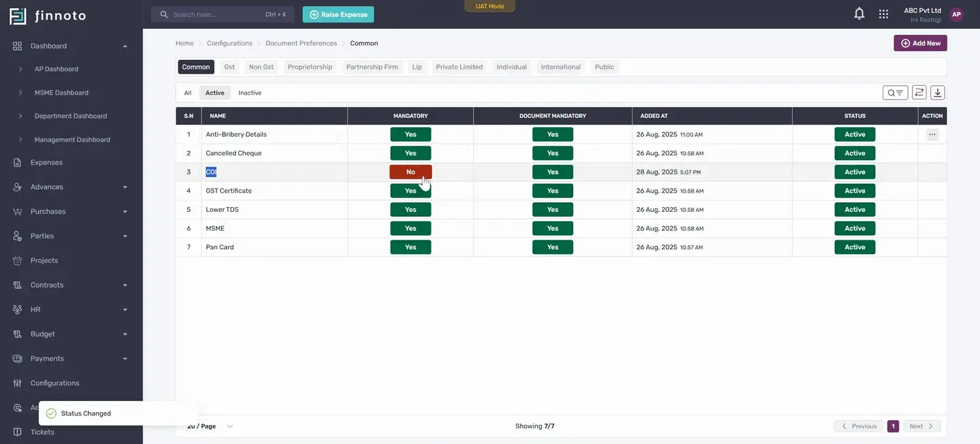Click the AP user avatar
This screenshot has height=444, width=980.
(956, 14)
